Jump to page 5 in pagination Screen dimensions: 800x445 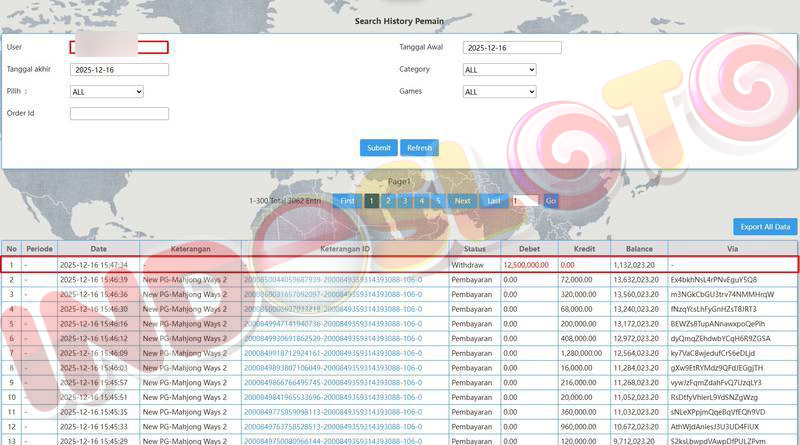pos(437,201)
